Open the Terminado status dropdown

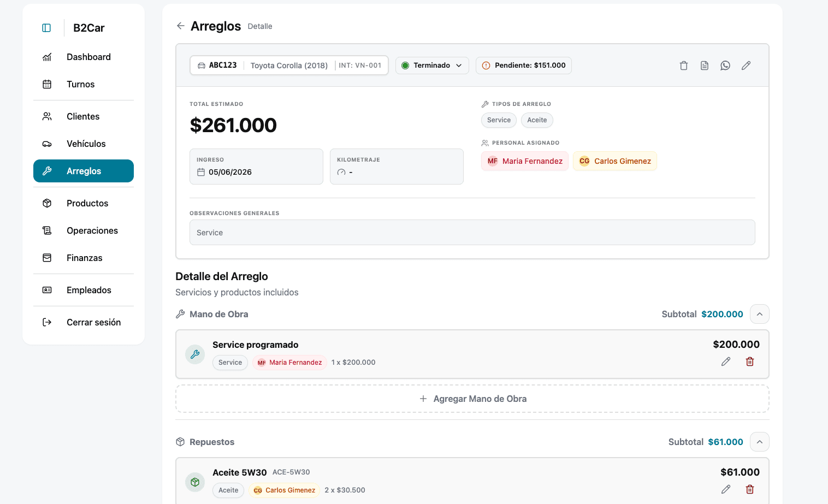[432, 66]
